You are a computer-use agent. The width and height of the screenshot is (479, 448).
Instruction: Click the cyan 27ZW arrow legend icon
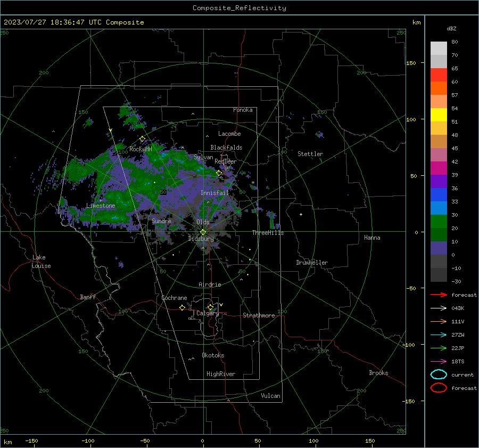coord(439,335)
